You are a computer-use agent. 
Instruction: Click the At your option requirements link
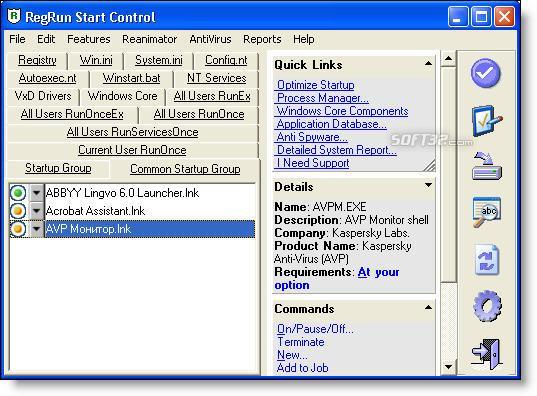point(337,279)
